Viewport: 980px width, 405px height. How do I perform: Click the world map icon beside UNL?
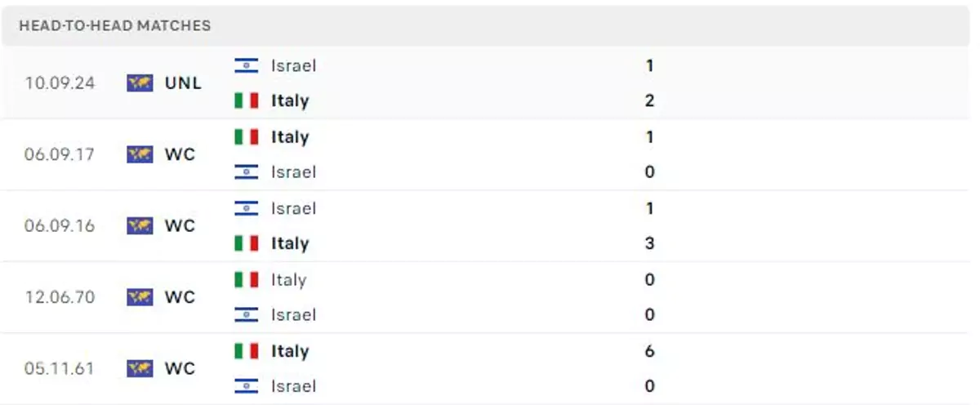point(140,83)
